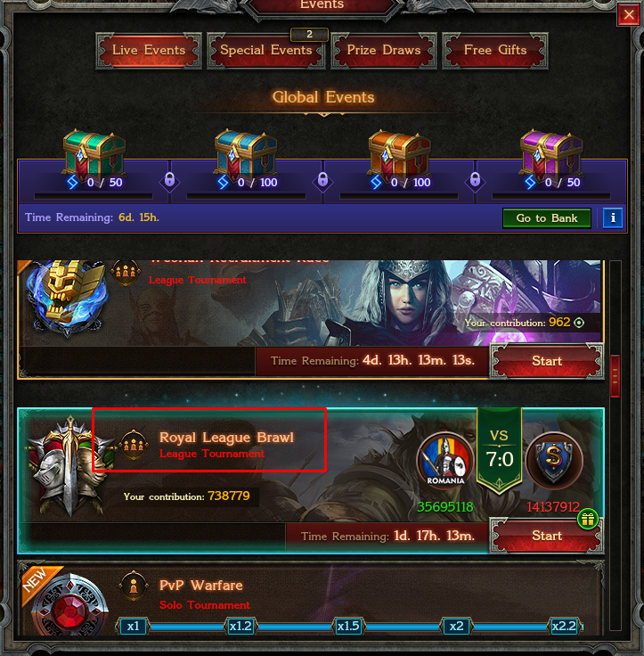Start the League Tournament with 4d remaining
Screen dimensions: 644x656
click(547, 361)
